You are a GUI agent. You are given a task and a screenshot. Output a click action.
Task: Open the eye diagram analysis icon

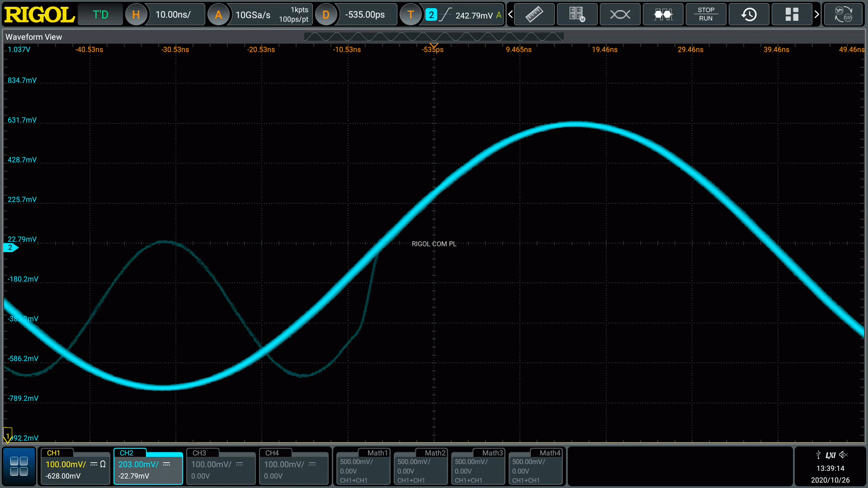tap(620, 14)
